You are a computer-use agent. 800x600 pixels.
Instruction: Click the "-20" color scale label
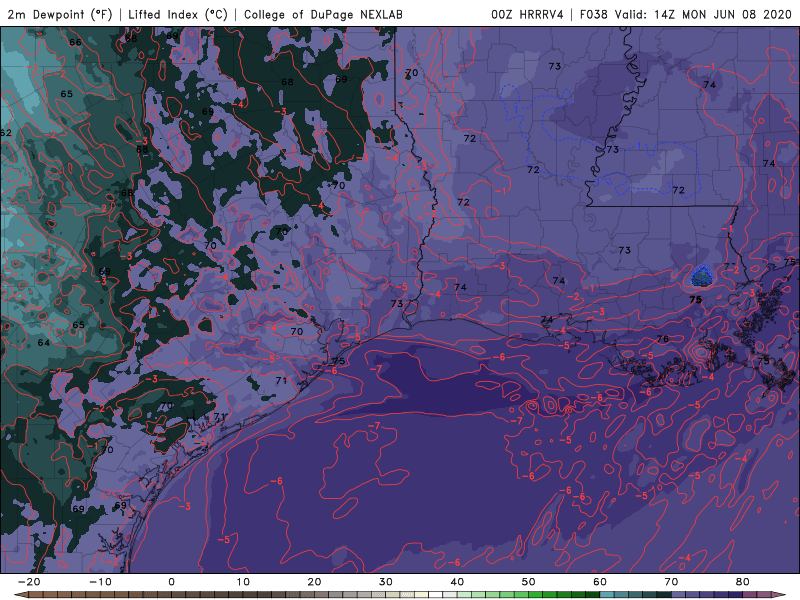[x=29, y=582]
